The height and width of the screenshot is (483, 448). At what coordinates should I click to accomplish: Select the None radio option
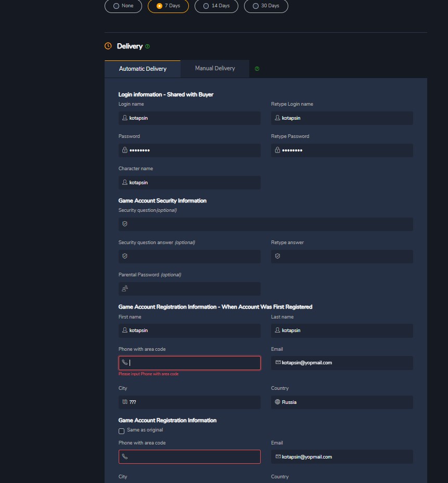coord(116,6)
